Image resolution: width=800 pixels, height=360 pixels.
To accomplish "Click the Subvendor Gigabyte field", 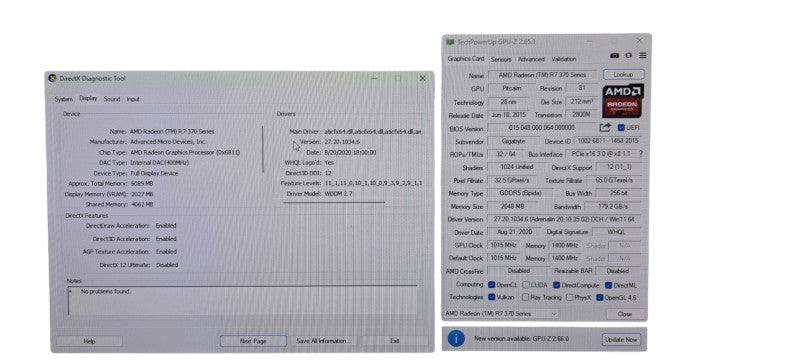I will 513,141.
